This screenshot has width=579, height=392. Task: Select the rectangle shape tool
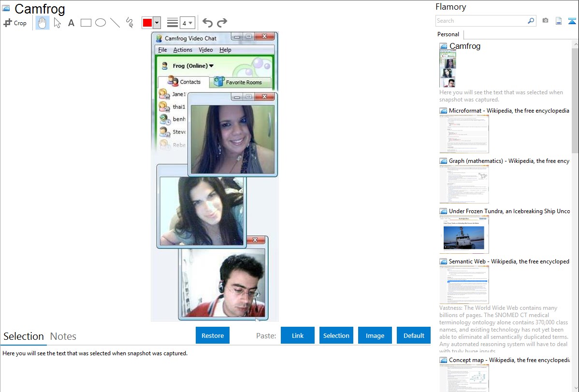(86, 23)
